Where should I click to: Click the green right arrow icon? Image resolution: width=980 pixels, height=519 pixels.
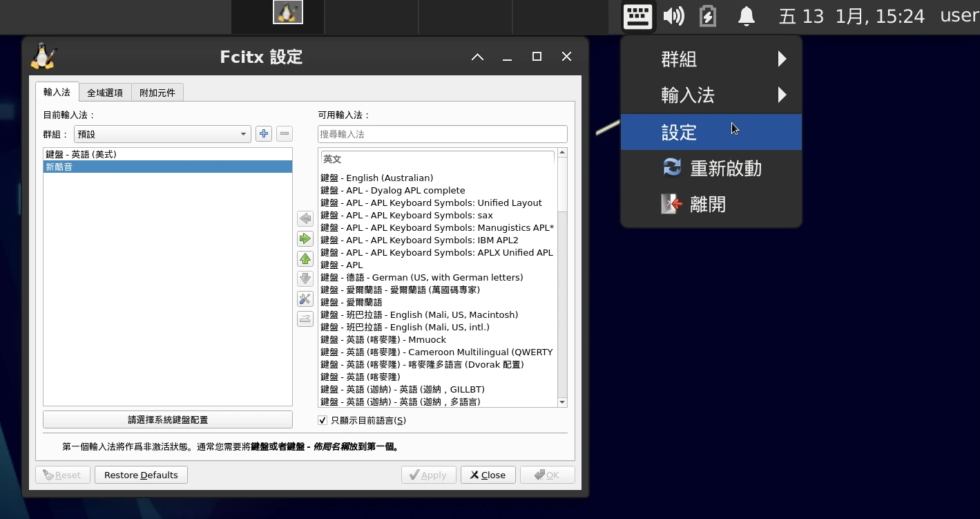click(305, 239)
